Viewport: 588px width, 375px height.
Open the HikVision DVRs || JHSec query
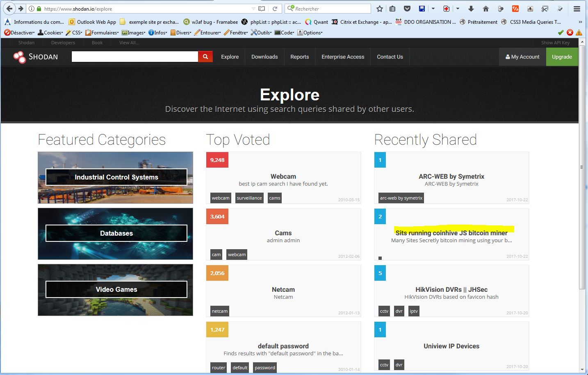tap(451, 289)
